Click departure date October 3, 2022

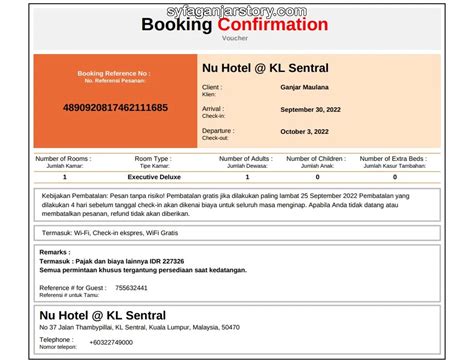[x=304, y=132]
